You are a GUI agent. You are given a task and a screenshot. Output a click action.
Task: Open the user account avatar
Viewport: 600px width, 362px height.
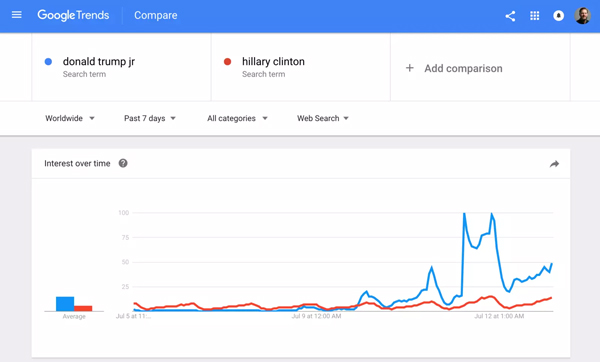(x=582, y=16)
